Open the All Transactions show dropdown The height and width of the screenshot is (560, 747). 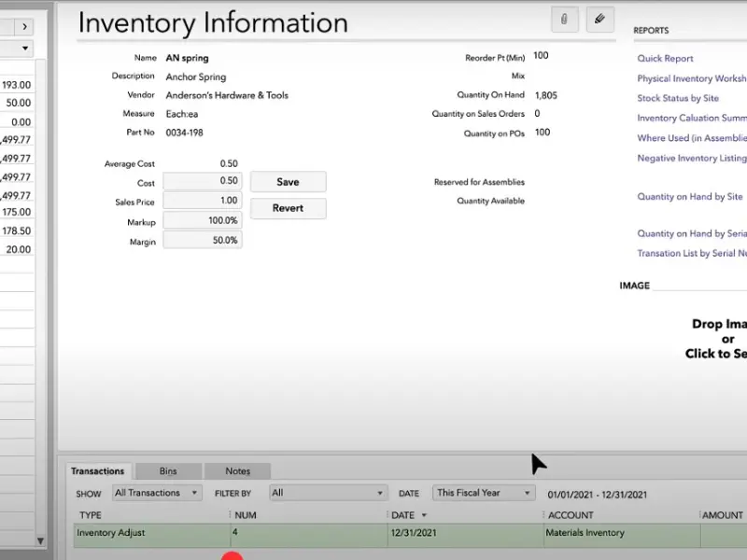156,493
